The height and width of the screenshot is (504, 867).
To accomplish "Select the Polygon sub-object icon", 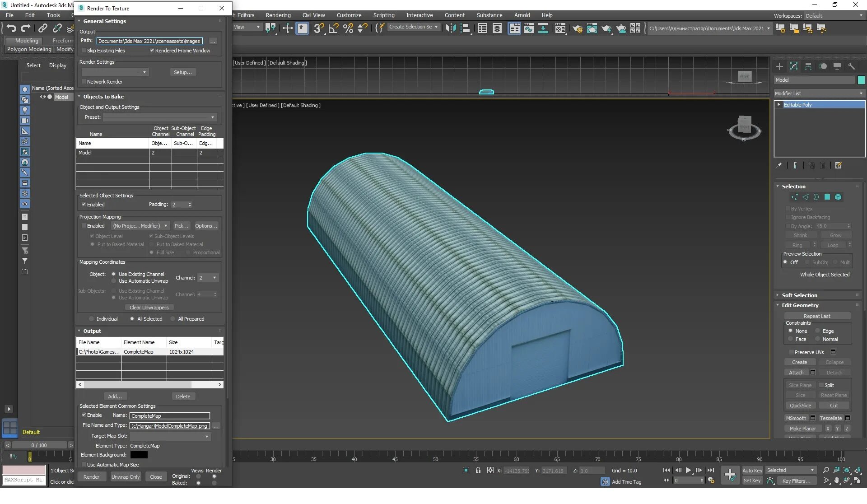I will point(827,197).
